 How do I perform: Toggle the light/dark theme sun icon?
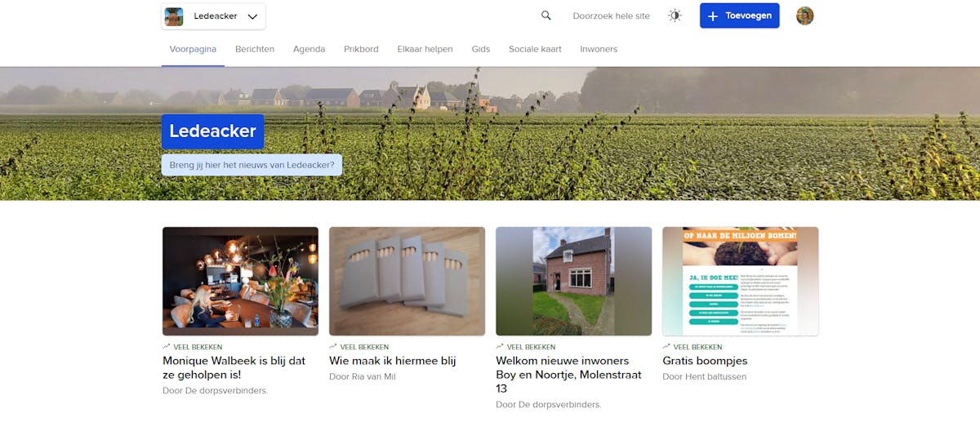click(675, 16)
